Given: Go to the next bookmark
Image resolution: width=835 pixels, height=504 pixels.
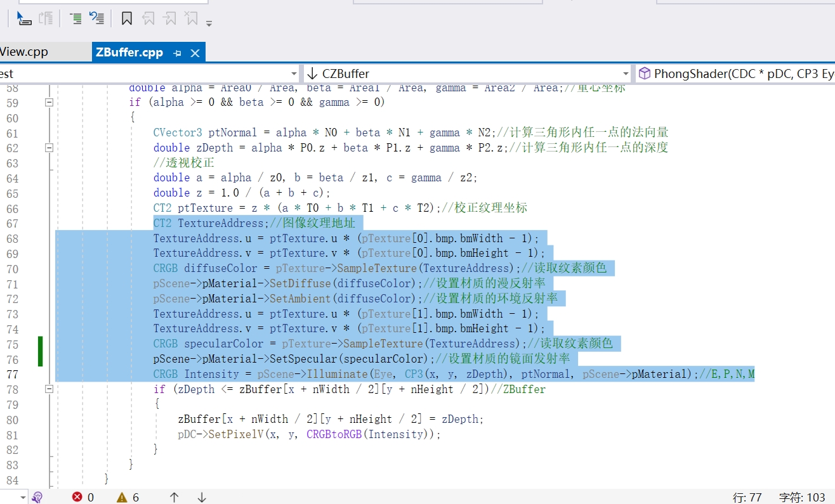Looking at the screenshot, I should pyautogui.click(x=170, y=18).
